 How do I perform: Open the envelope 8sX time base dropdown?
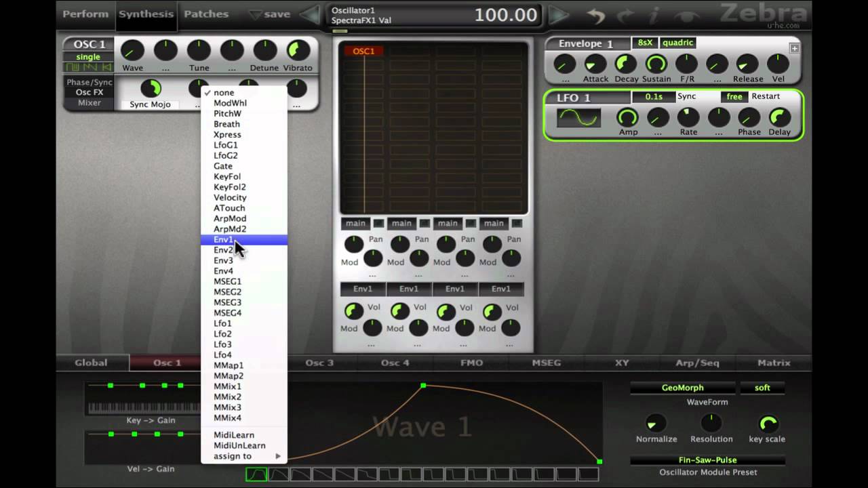pyautogui.click(x=645, y=43)
